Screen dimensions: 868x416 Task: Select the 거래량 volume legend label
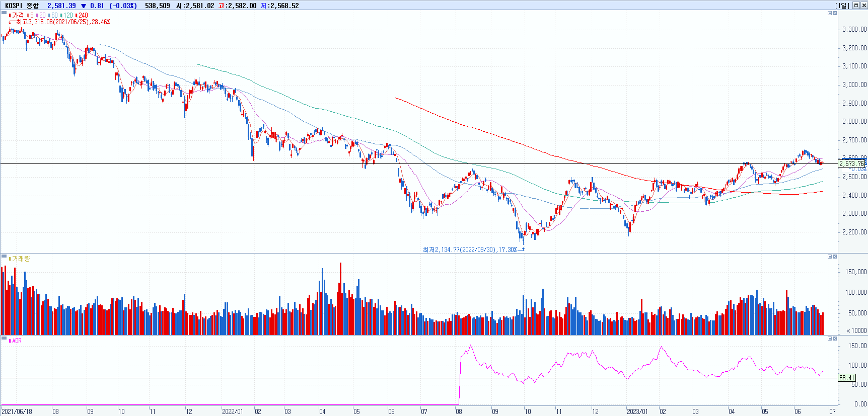click(x=20, y=259)
